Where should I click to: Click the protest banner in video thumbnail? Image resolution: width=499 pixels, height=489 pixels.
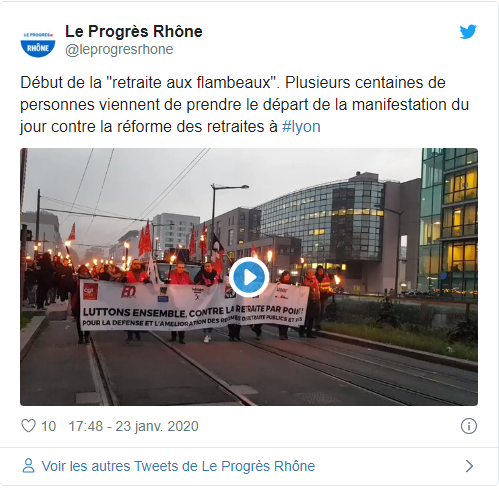pyautogui.click(x=194, y=305)
